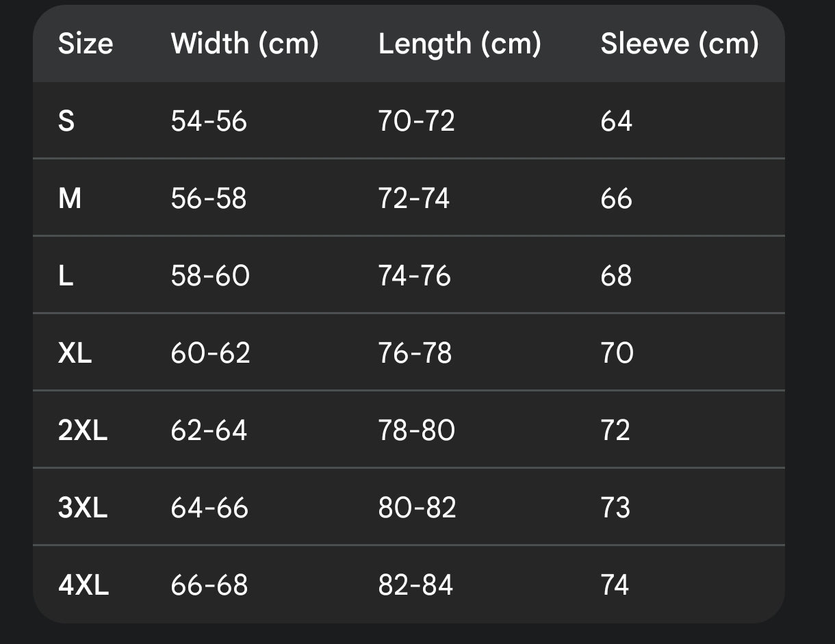Select the S size row label
This screenshot has height=644, width=835.
tap(66, 122)
